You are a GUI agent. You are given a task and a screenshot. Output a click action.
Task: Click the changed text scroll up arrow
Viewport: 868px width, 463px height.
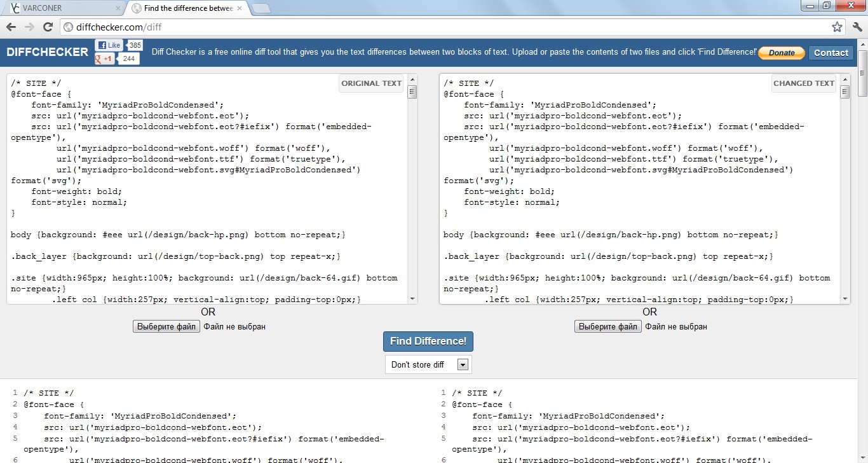845,79
